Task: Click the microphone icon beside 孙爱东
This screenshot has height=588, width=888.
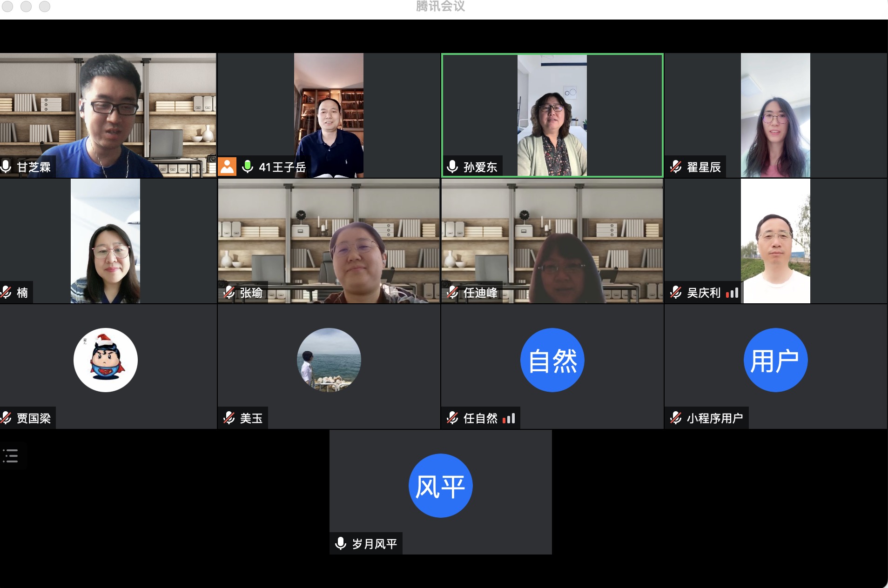Action: tap(452, 167)
